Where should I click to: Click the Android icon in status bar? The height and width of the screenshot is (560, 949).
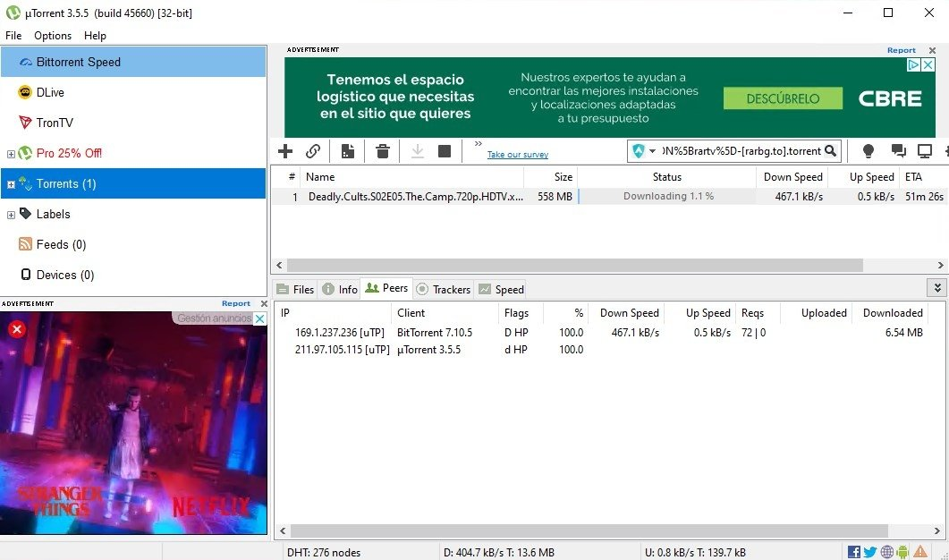point(903,552)
